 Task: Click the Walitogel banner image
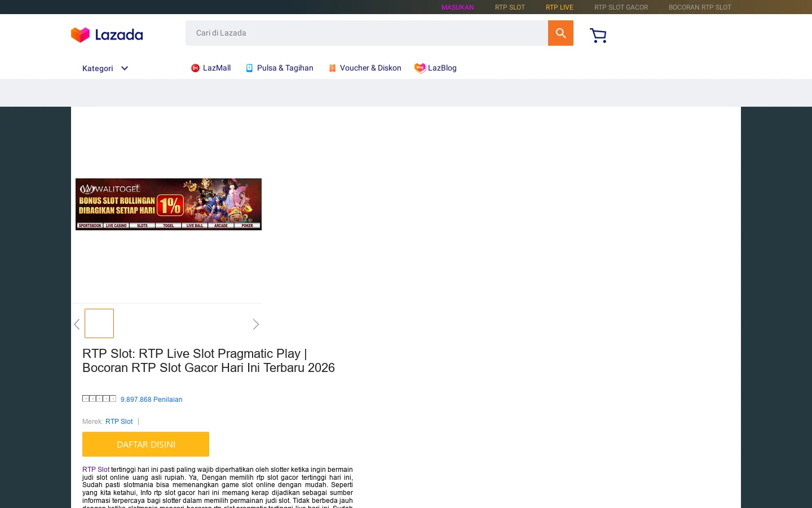169,204
